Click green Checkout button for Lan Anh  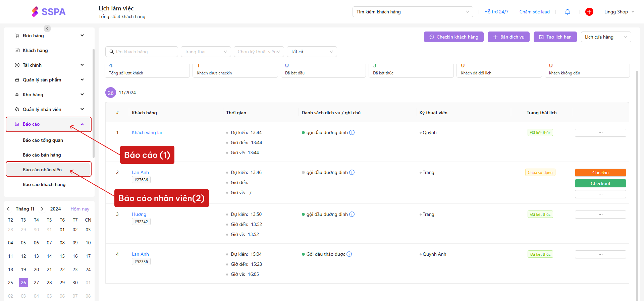coord(600,183)
